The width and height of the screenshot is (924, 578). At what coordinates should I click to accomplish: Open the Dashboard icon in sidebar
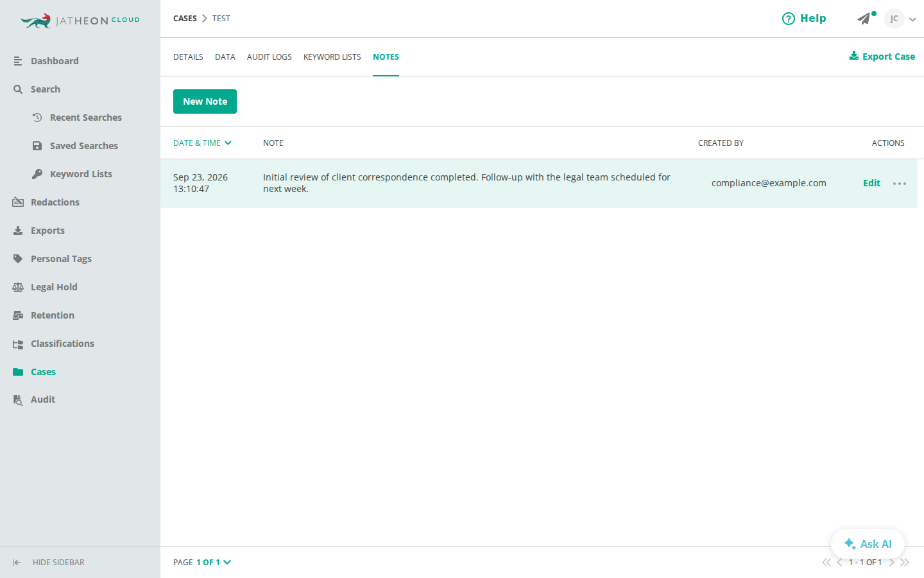(18, 61)
